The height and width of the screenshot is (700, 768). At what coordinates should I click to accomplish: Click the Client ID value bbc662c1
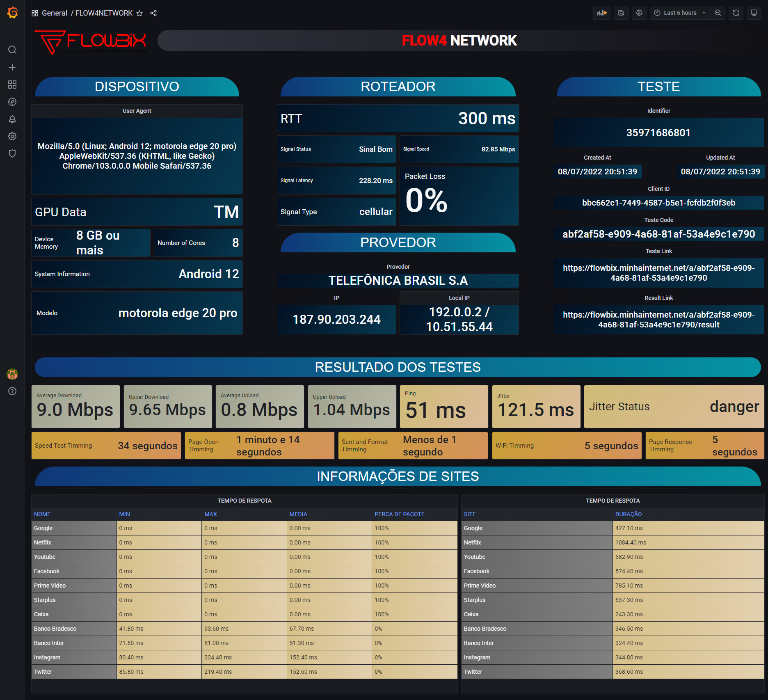coord(658,203)
